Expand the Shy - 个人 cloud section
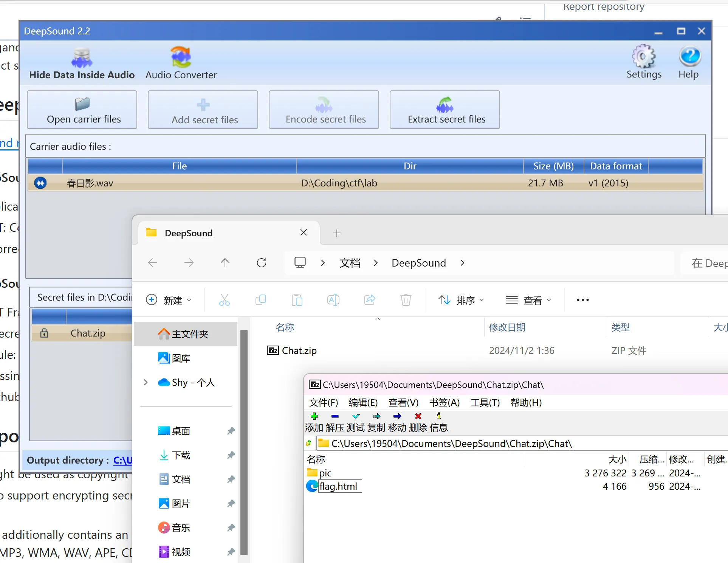 (x=146, y=382)
